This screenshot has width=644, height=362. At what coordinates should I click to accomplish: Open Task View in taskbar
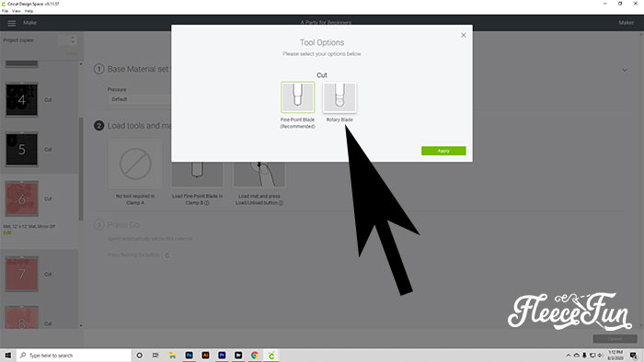[x=155, y=356]
